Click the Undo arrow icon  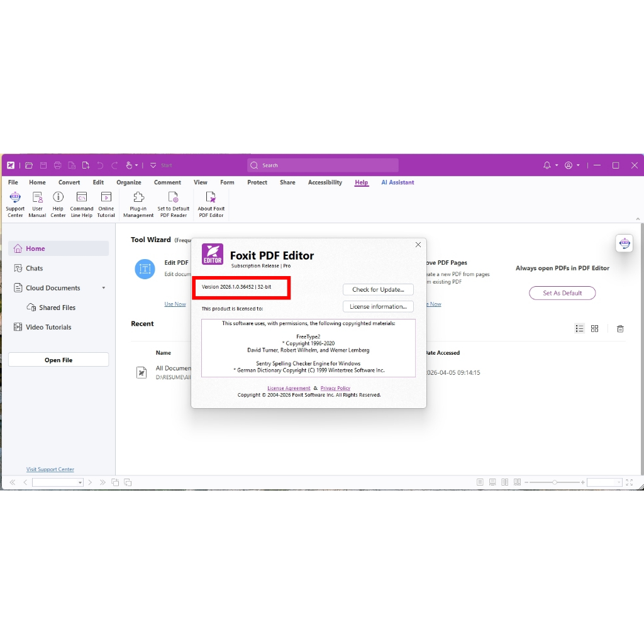tap(100, 165)
